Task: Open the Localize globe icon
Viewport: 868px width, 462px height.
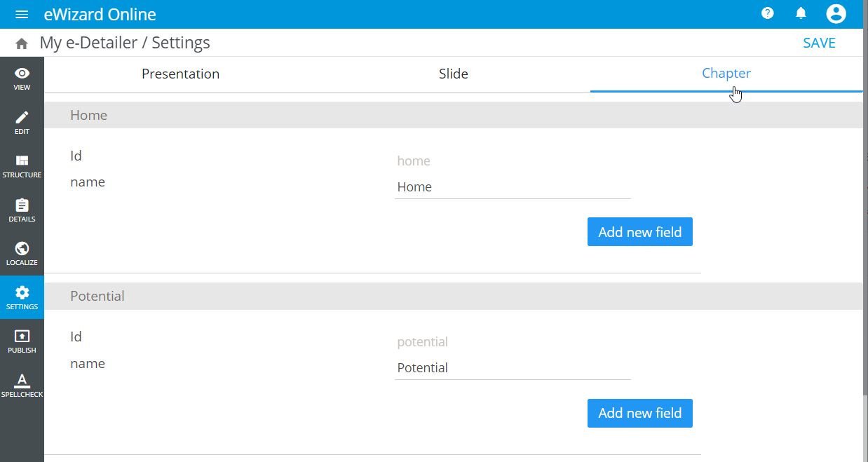Action: pyautogui.click(x=22, y=253)
